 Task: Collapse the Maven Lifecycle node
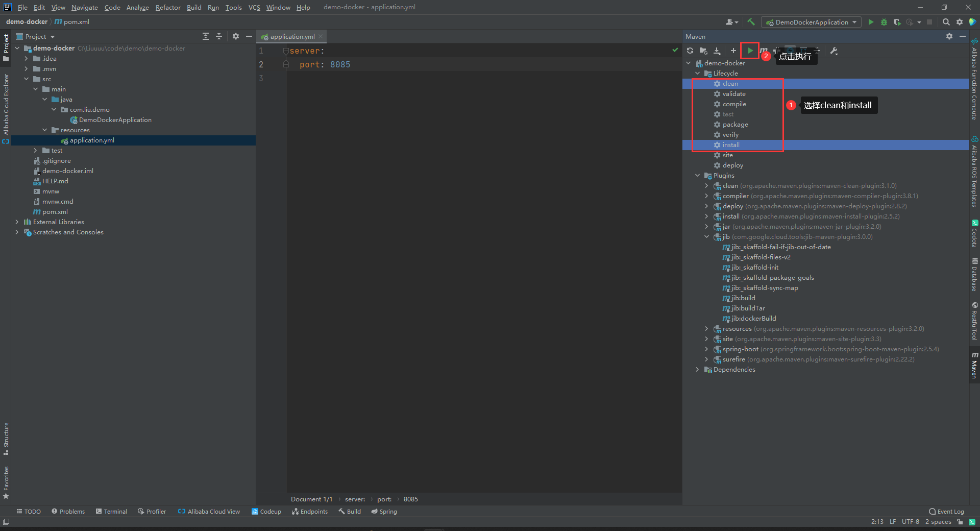click(698, 74)
